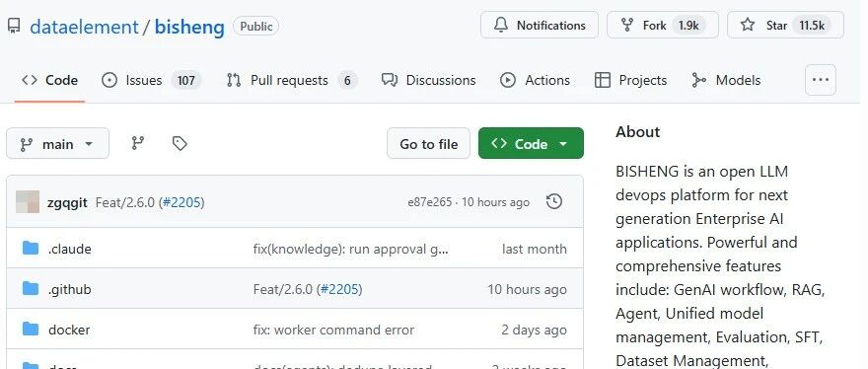This screenshot has height=369, width=868.
Task: Open the zgqgit author link
Action: click(x=67, y=203)
